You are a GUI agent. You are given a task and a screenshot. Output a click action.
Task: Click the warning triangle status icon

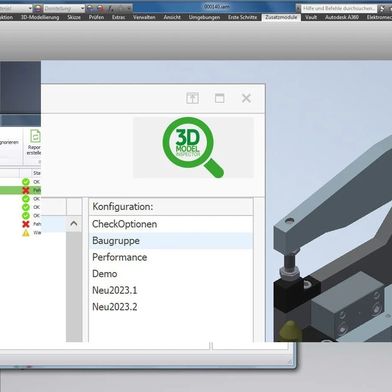point(26,233)
